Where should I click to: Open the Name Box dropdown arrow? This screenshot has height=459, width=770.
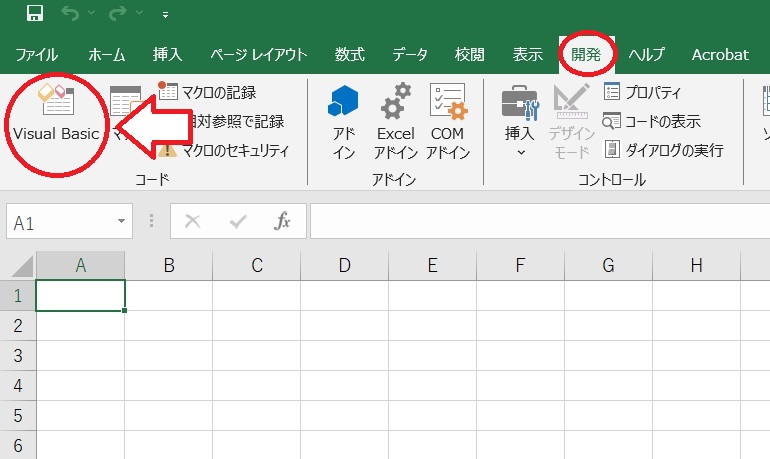pos(121,221)
